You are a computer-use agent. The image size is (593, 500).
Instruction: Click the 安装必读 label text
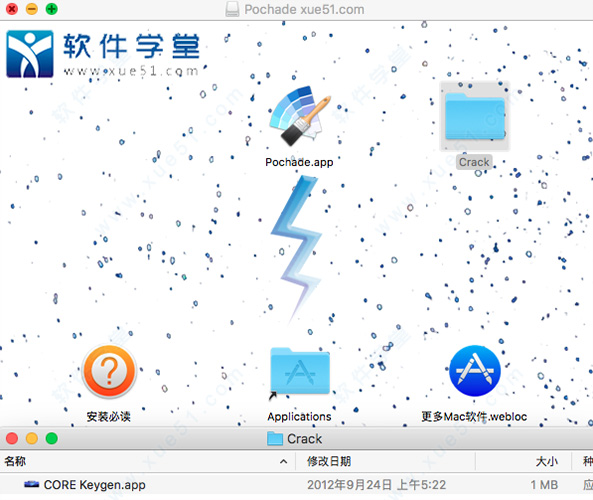click(109, 416)
